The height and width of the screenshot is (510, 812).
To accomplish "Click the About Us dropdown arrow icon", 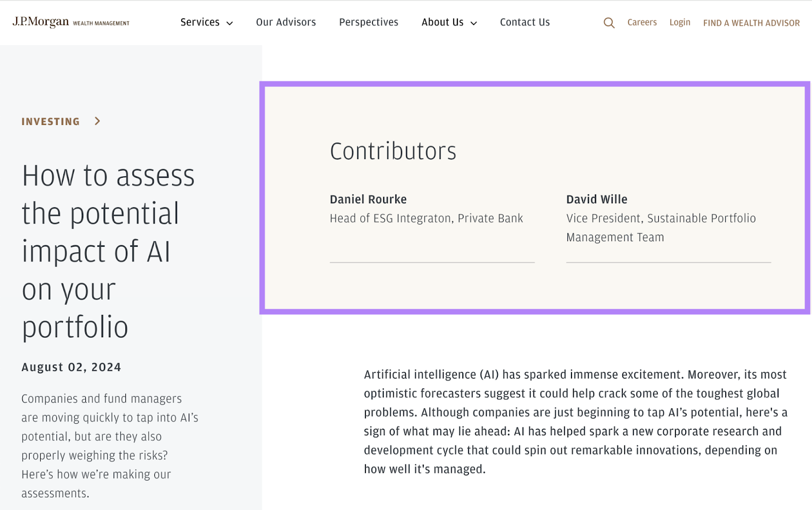I will coord(474,23).
